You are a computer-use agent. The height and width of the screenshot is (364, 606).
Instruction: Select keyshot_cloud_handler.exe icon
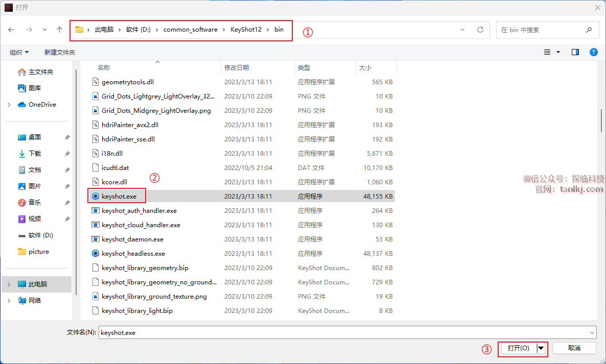96,225
